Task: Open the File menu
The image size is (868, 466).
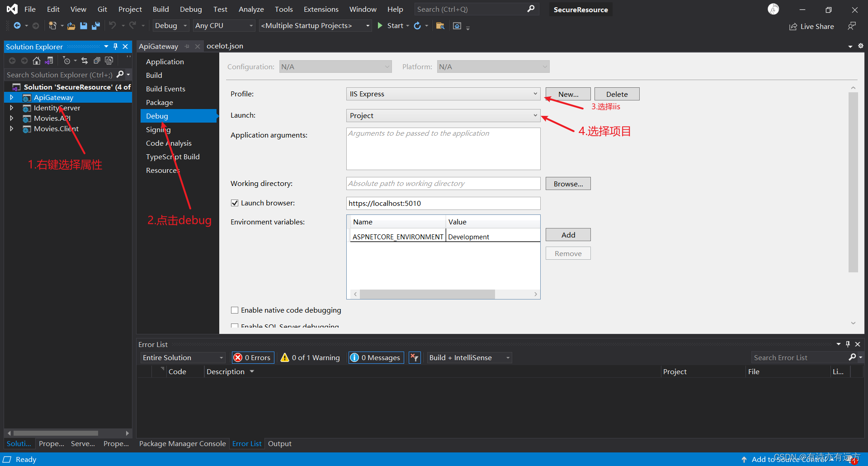Action: pyautogui.click(x=30, y=9)
